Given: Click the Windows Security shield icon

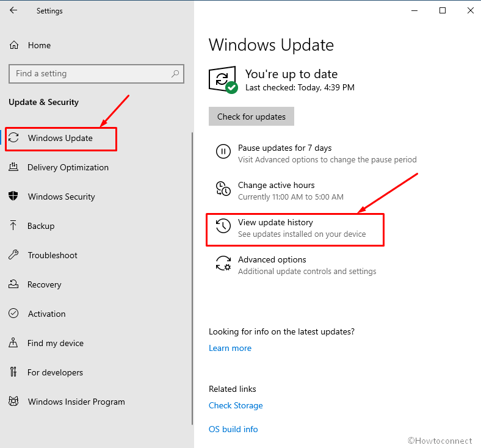Looking at the screenshot, I should click(13, 196).
